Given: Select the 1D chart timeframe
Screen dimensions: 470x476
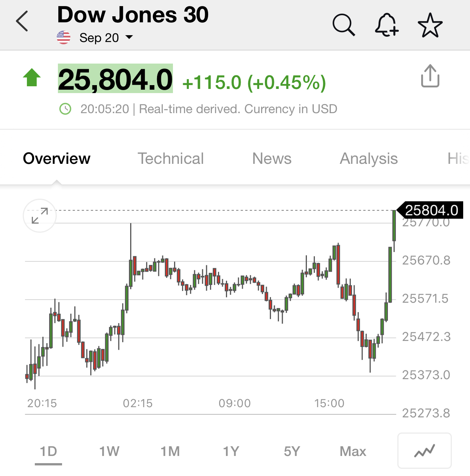Looking at the screenshot, I should [48, 451].
